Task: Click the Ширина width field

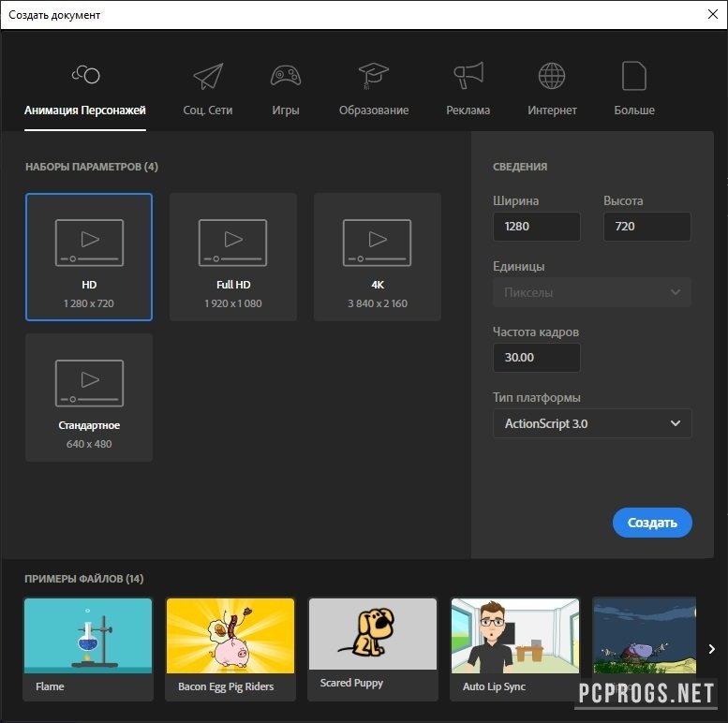Action: tap(536, 227)
